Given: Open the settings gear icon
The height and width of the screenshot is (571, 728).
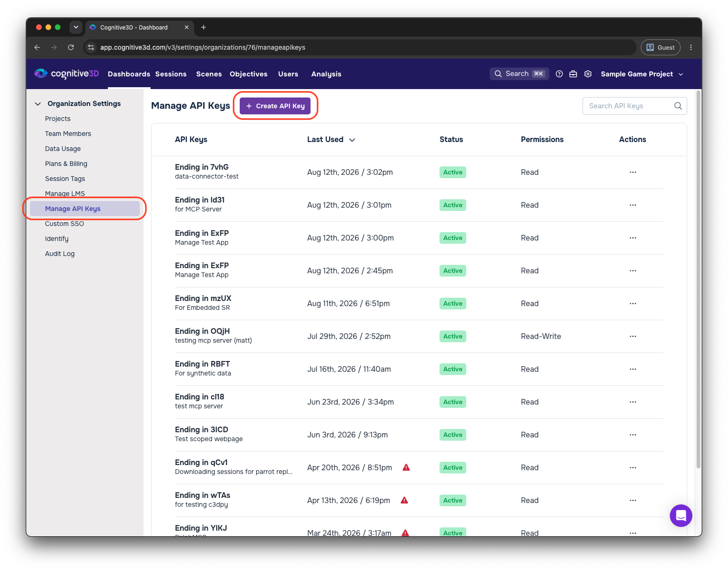Looking at the screenshot, I should 588,74.
